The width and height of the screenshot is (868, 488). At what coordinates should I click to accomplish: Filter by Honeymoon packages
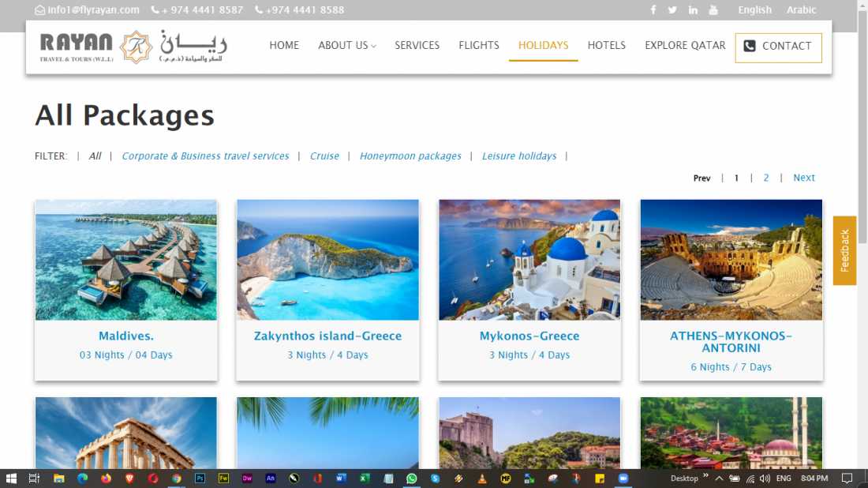tap(410, 156)
